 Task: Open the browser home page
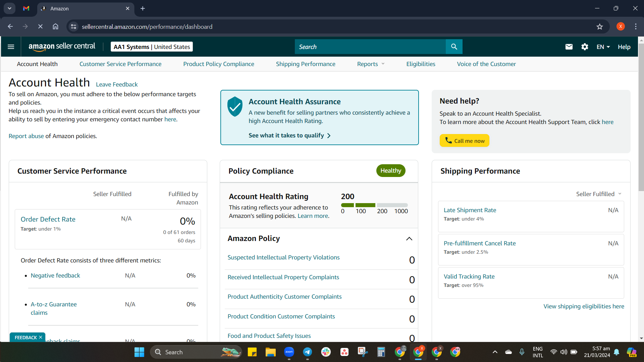tap(55, 26)
